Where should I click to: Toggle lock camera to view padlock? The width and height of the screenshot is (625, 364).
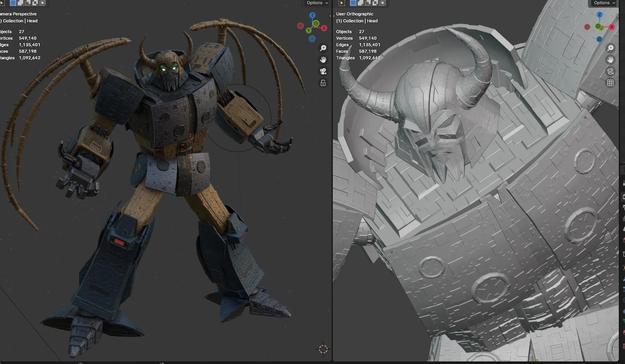(323, 83)
